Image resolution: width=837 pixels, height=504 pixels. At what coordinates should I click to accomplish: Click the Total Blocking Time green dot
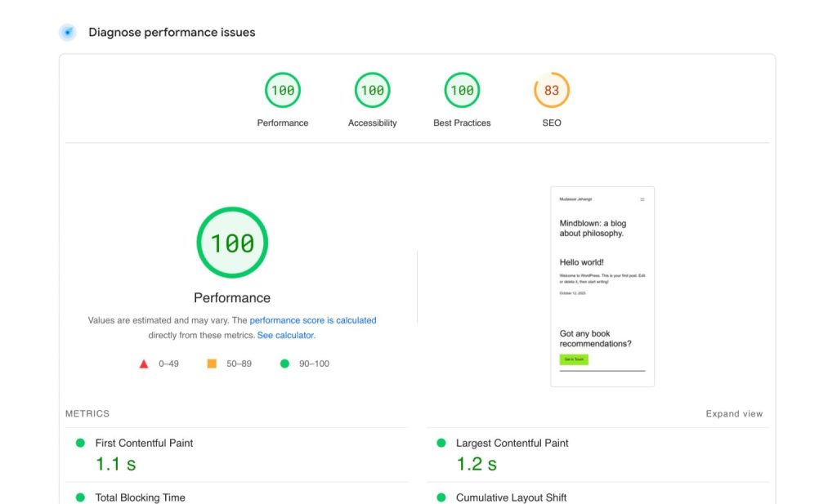pyautogui.click(x=80, y=497)
